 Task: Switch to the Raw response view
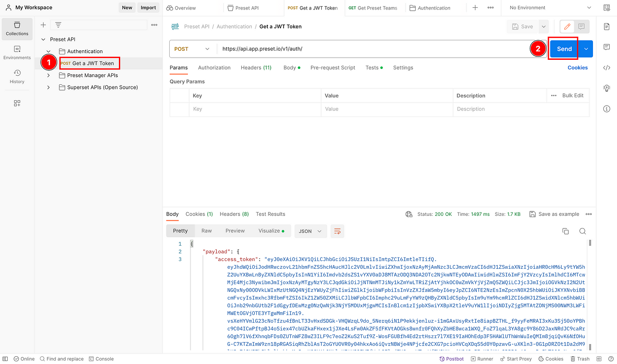pyautogui.click(x=206, y=230)
